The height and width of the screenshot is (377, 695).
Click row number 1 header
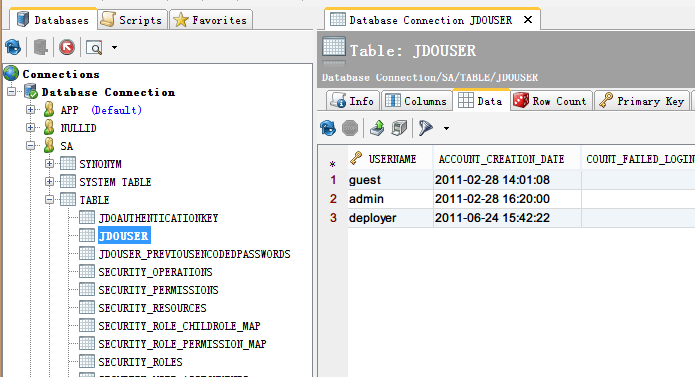coord(333,180)
